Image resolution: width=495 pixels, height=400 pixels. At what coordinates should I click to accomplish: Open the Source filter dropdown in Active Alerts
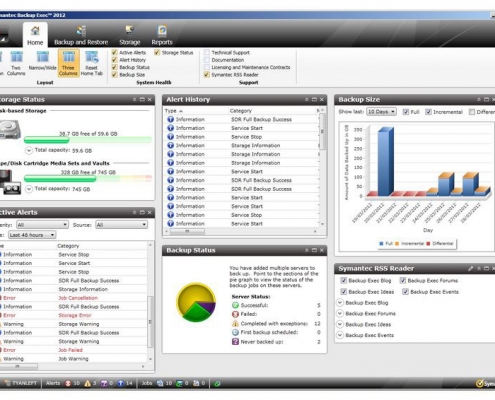pyautogui.click(x=121, y=225)
